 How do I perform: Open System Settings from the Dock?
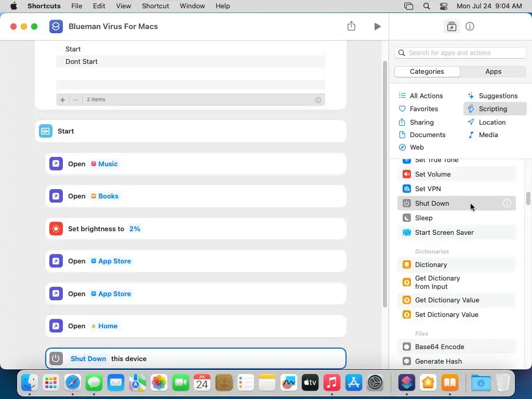tap(375, 383)
